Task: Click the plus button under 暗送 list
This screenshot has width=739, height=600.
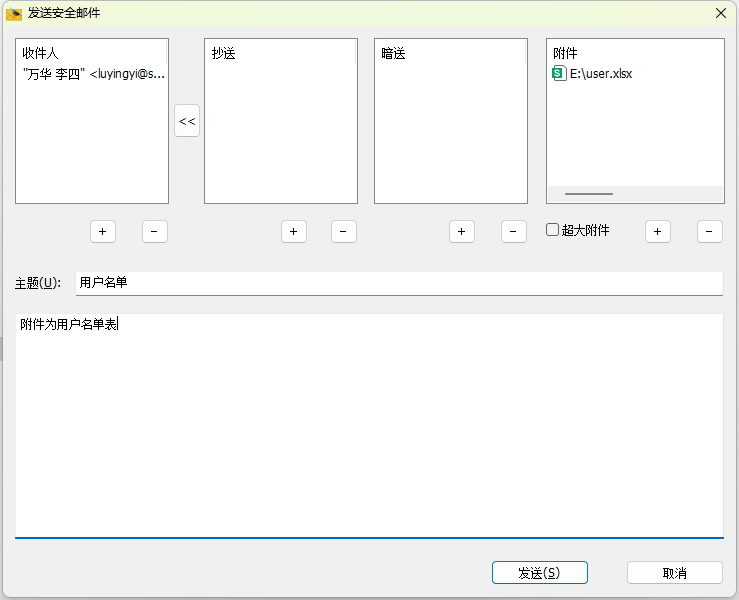Action: (x=461, y=232)
